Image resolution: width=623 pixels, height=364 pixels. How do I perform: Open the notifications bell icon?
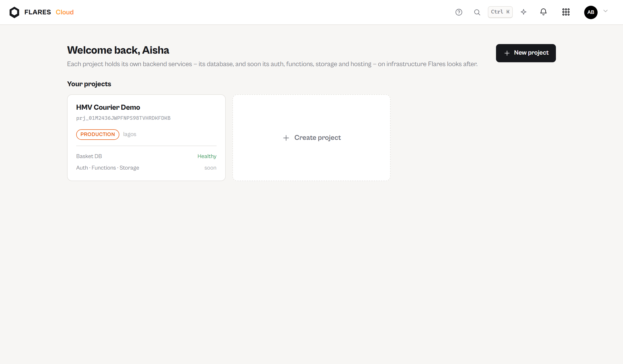click(543, 12)
